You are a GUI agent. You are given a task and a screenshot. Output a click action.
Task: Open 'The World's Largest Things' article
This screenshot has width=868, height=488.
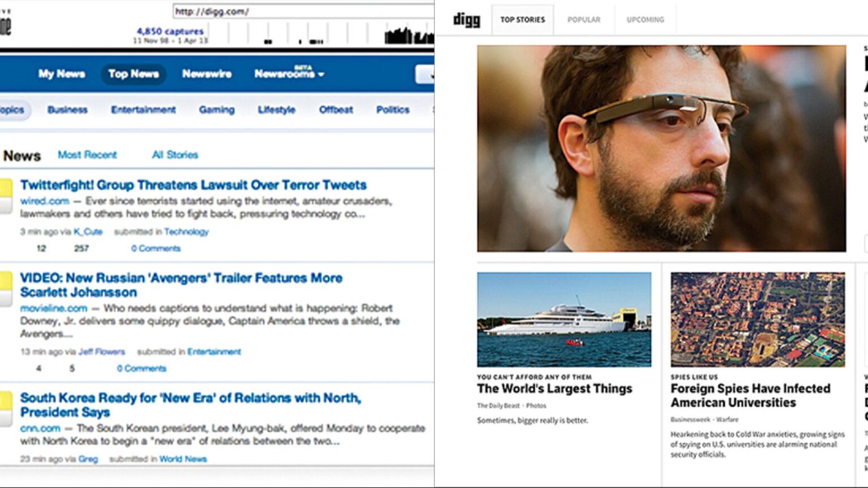click(554, 389)
